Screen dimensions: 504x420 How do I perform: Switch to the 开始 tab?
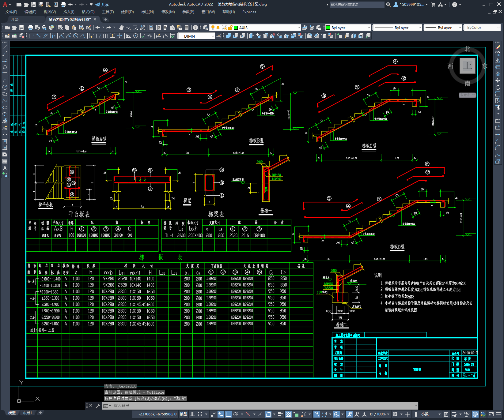[15, 19]
